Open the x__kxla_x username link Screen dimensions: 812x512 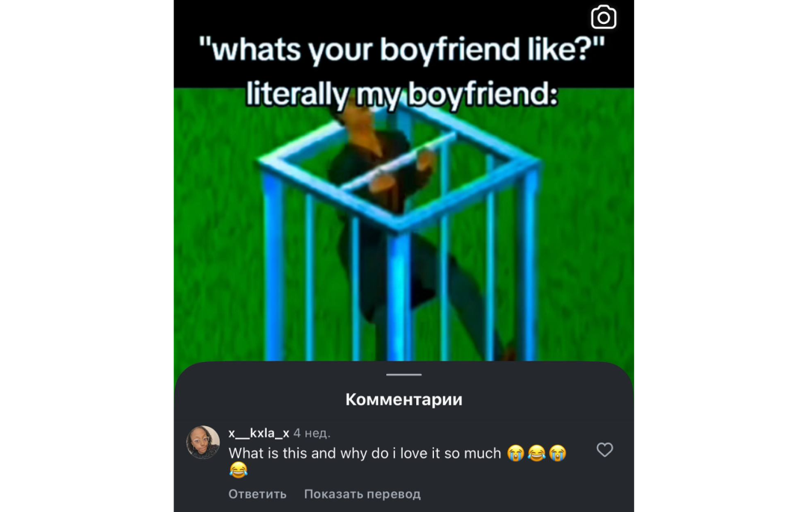pos(259,433)
